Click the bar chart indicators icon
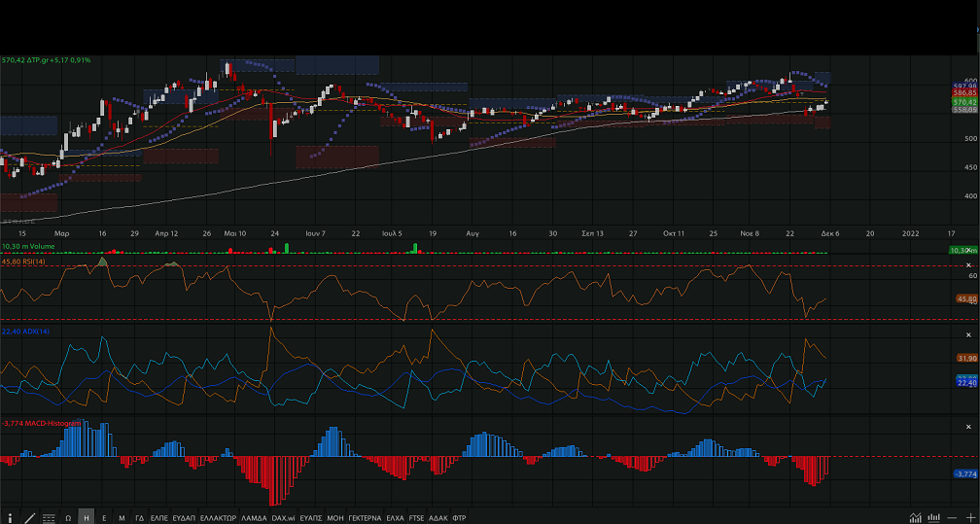Image resolution: width=980 pixels, height=524 pixels. click(932, 517)
